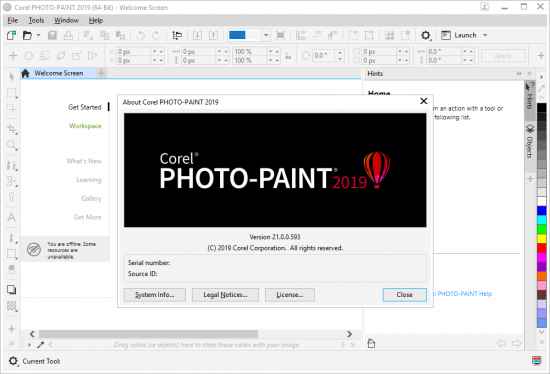Viewport: 550px width, 374px height.
Task: Open Get More on the Welcome Screen
Action: [x=87, y=217]
